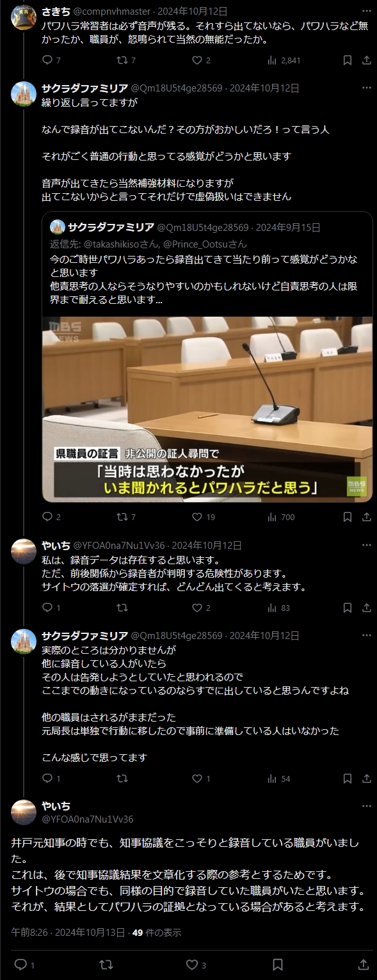Share the main tweet at the bottom
The width and height of the screenshot is (377, 980).
pyautogui.click(x=363, y=964)
